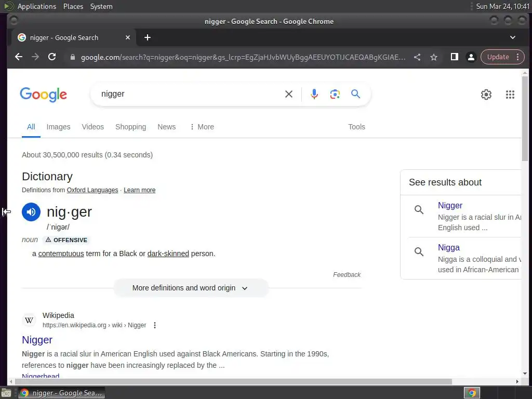This screenshot has width=532, height=399.
Task: Click the horizontal page scrollbar thumb
Action: click(233, 382)
